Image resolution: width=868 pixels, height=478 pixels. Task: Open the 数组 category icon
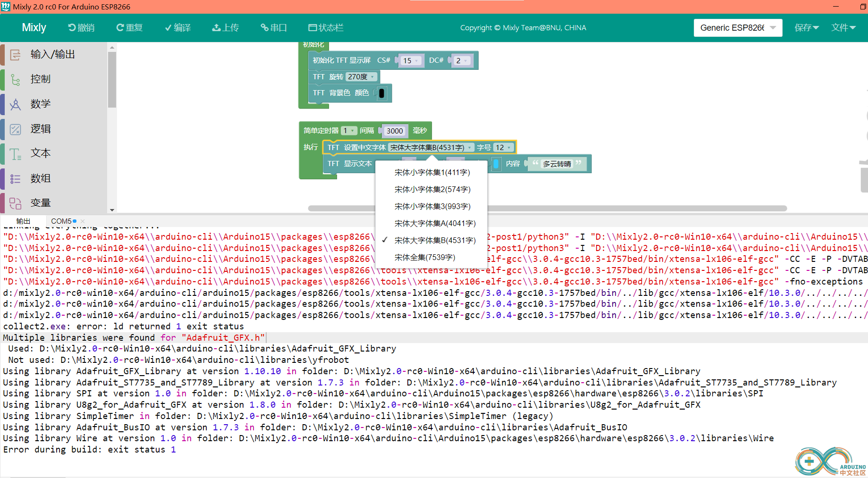pos(15,179)
